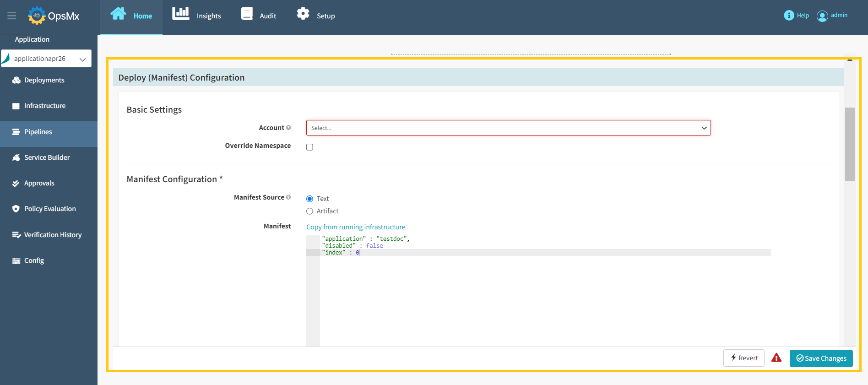Click the OpsMx gear logo

(x=37, y=16)
